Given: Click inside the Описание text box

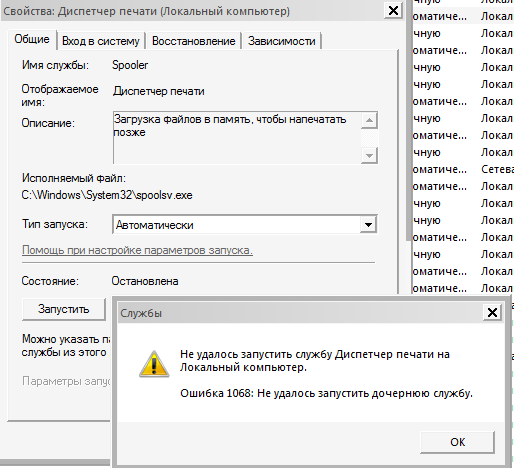Looking at the screenshot, I should (x=237, y=138).
